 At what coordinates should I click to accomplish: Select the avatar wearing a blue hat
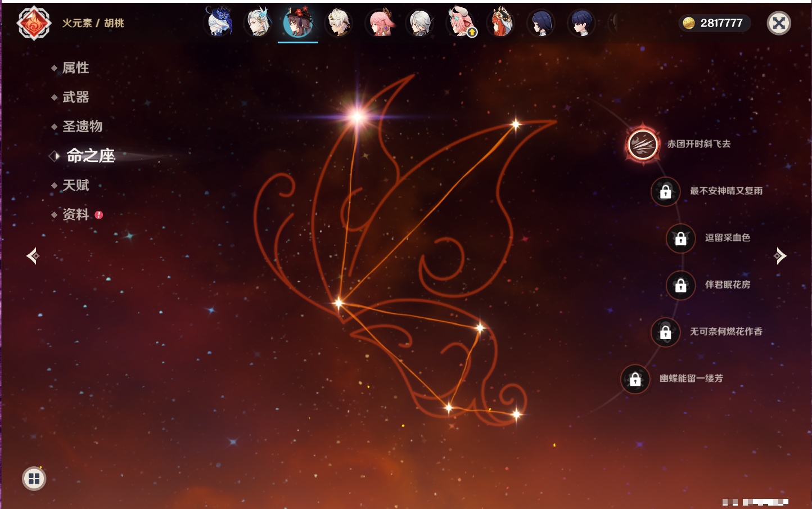click(219, 23)
